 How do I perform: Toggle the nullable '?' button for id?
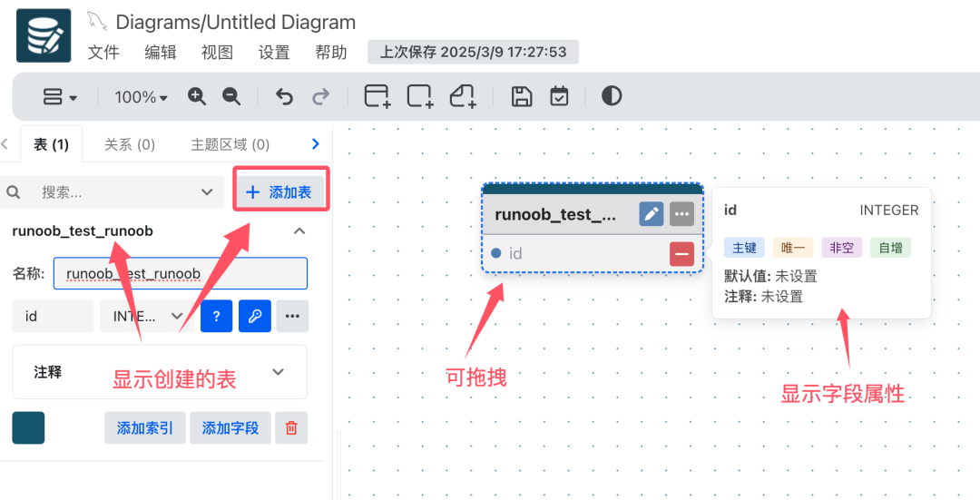216,316
